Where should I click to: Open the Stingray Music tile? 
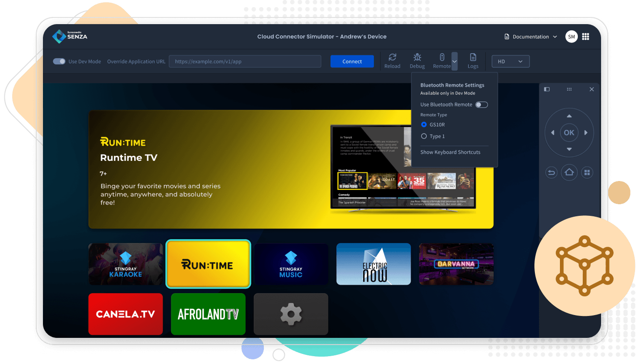[x=291, y=264]
